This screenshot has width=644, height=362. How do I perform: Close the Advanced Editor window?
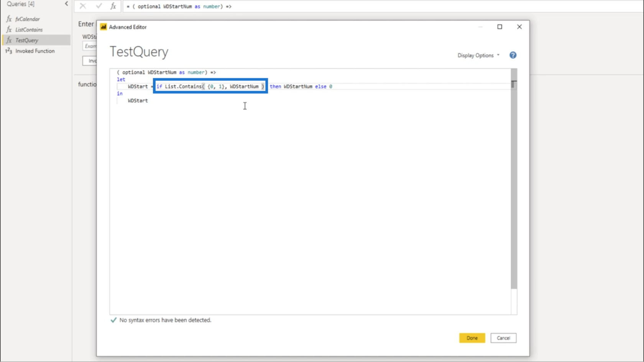pyautogui.click(x=519, y=27)
